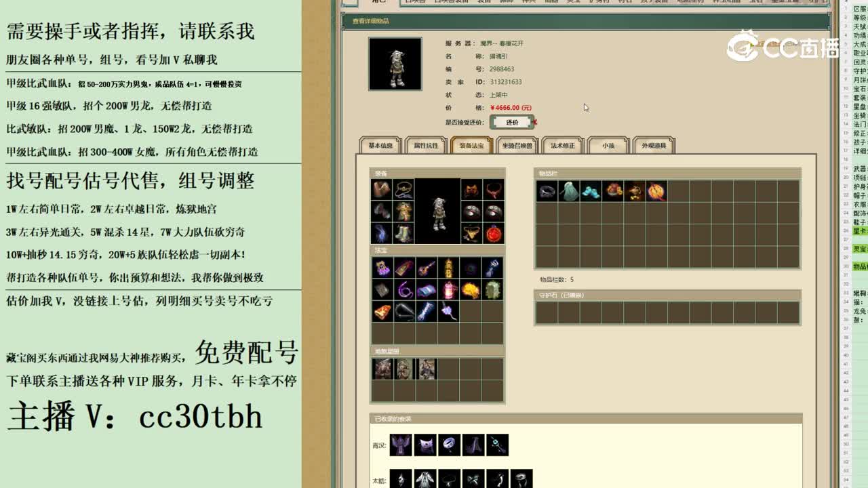Open the 基本信息 tab
Image resolution: width=868 pixels, height=488 pixels.
(380, 146)
